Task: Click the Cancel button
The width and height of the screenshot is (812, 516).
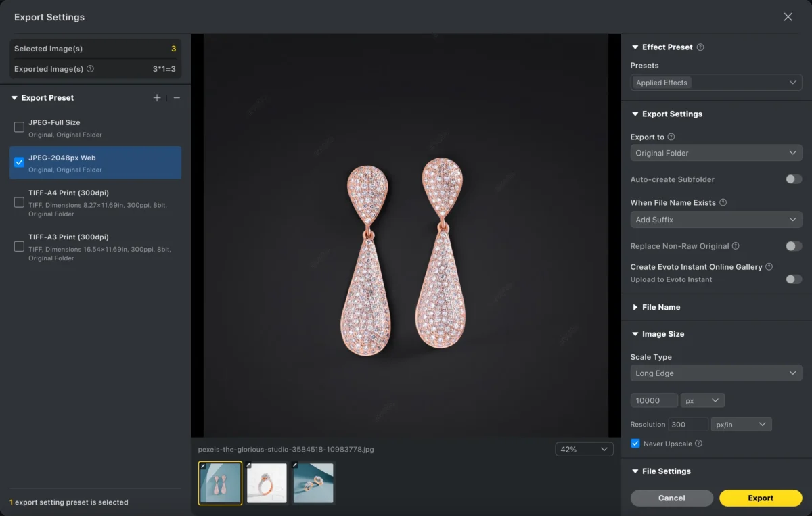Action: [671, 498]
